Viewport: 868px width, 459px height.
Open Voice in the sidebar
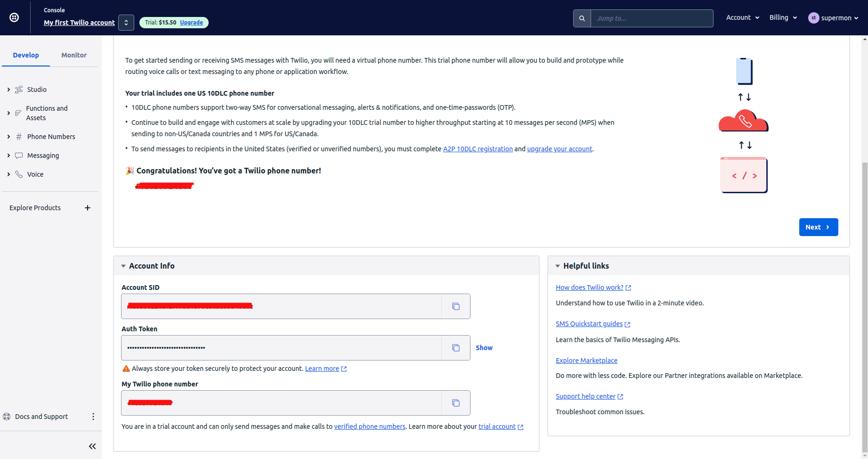(35, 174)
